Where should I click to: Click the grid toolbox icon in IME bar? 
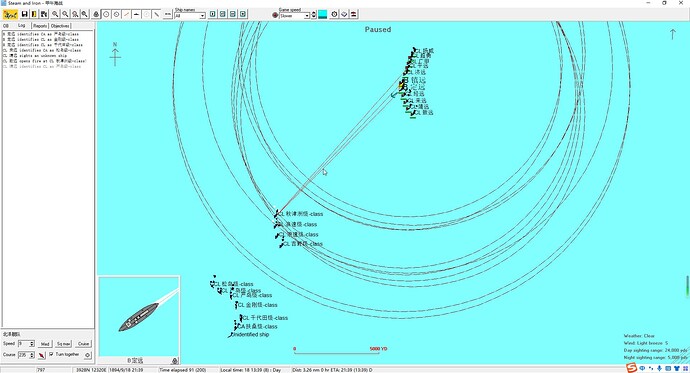pos(685,368)
